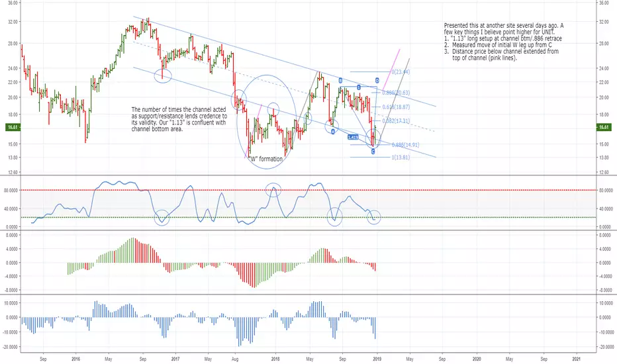Click the 2019 label on the time axis
The height and width of the screenshot is (364, 617).
[377, 359]
